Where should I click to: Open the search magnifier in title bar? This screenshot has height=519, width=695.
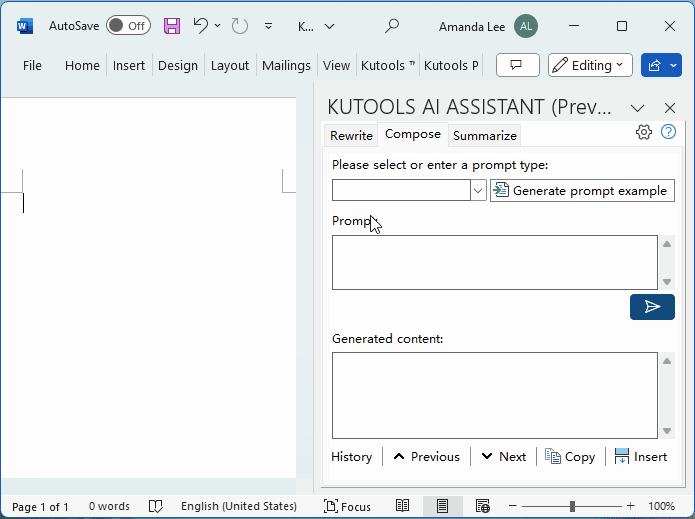(x=392, y=26)
